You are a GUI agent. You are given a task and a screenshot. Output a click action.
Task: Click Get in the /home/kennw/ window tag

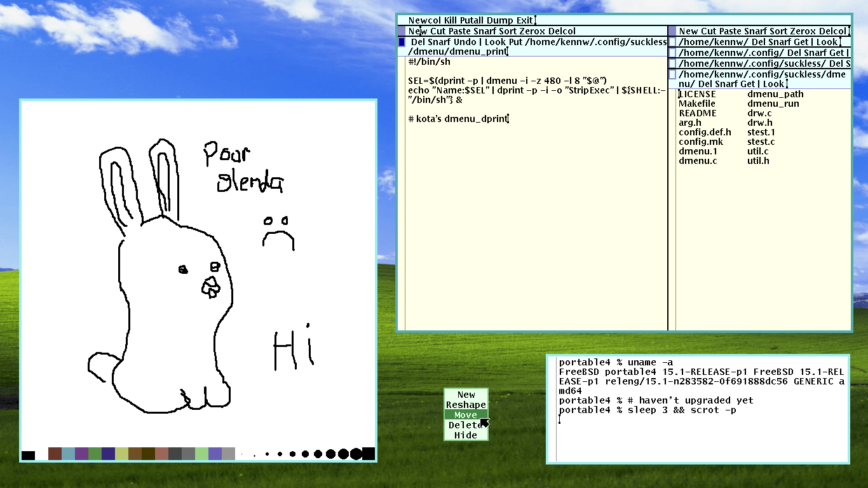(800, 42)
